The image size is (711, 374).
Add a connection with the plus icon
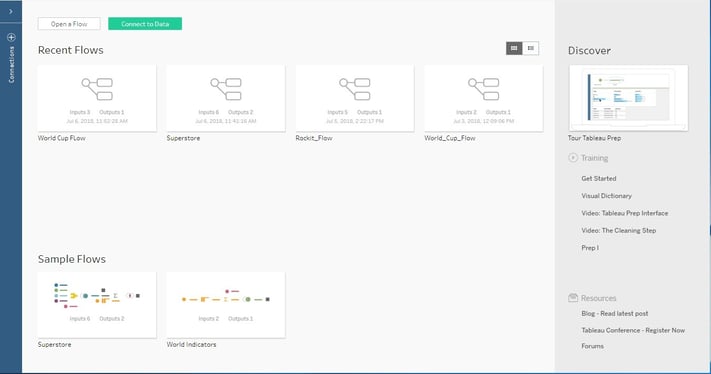[11, 37]
